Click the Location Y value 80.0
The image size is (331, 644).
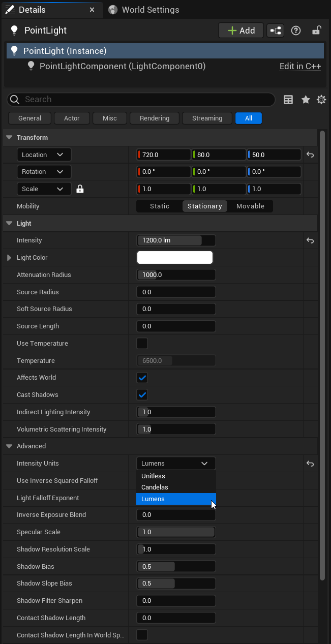pos(219,155)
